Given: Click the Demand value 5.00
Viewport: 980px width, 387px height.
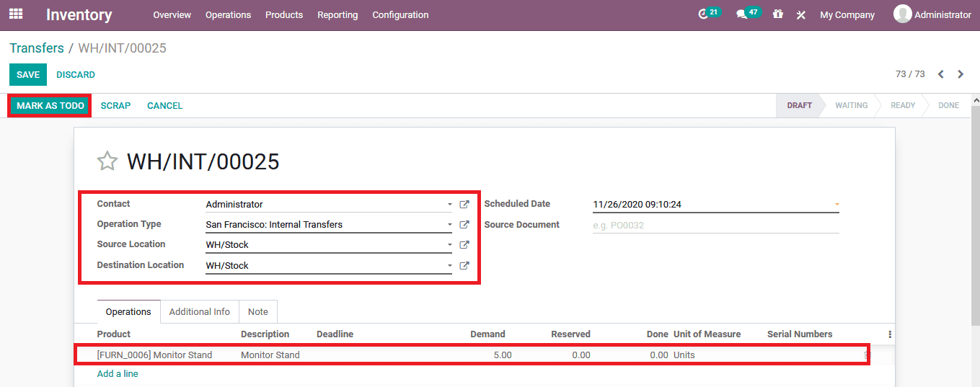Looking at the screenshot, I should [x=503, y=355].
